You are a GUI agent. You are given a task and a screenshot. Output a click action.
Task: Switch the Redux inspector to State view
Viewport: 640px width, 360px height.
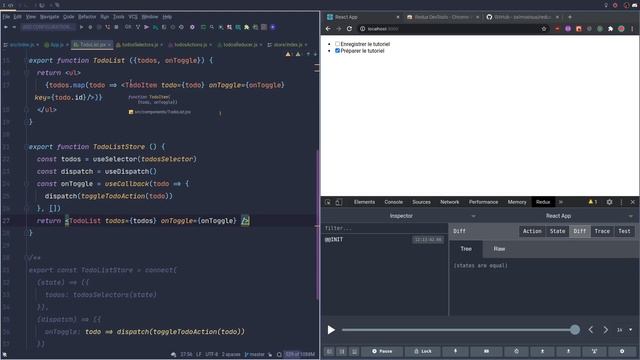557,231
